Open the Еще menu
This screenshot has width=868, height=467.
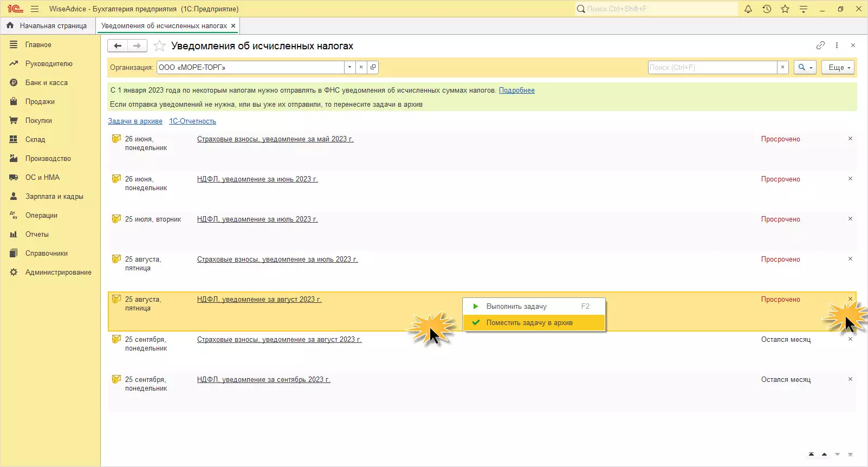(x=838, y=67)
